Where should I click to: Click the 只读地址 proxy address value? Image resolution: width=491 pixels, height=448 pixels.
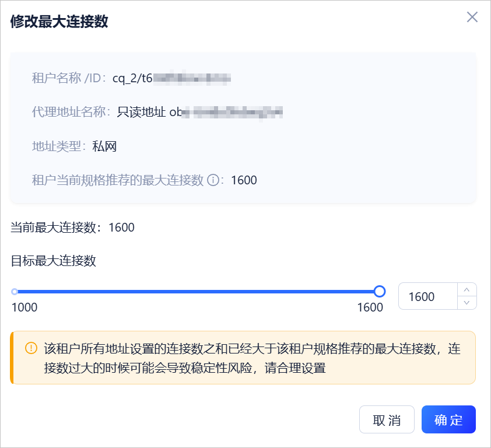coord(141,112)
